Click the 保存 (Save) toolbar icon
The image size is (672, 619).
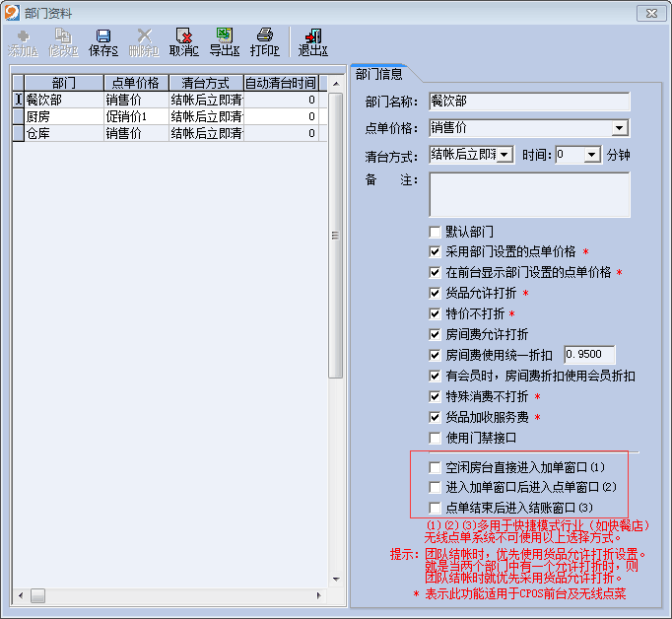(102, 41)
